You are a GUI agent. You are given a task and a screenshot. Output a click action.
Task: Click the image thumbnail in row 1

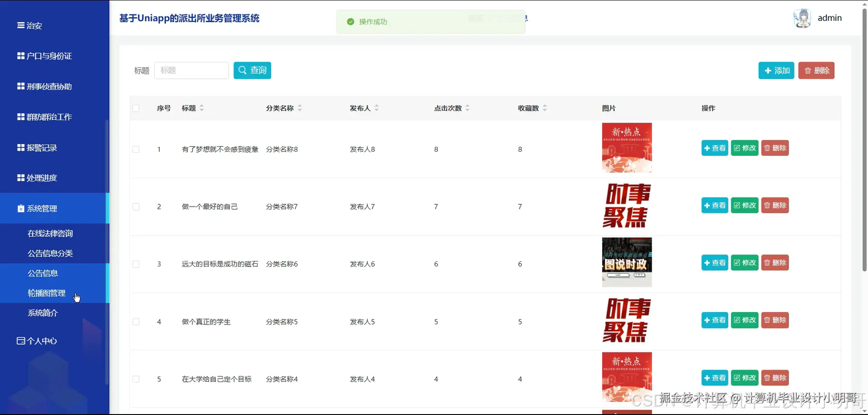tap(626, 147)
